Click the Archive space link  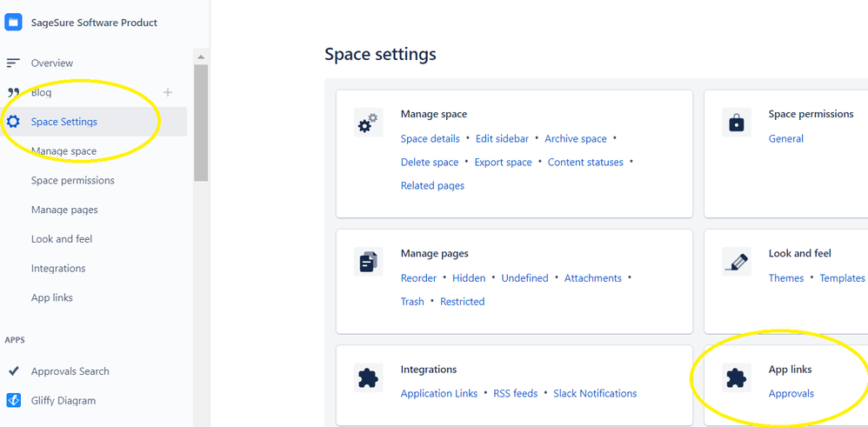(x=576, y=138)
